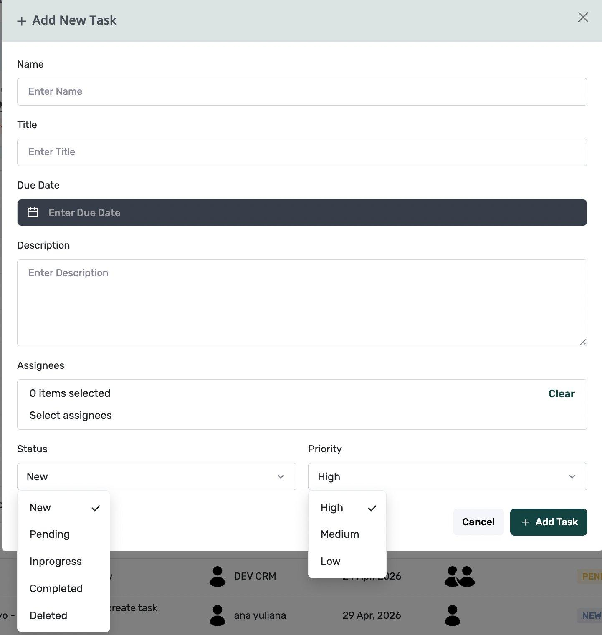
Task: Click the Enter Title input field
Action: [x=302, y=152]
